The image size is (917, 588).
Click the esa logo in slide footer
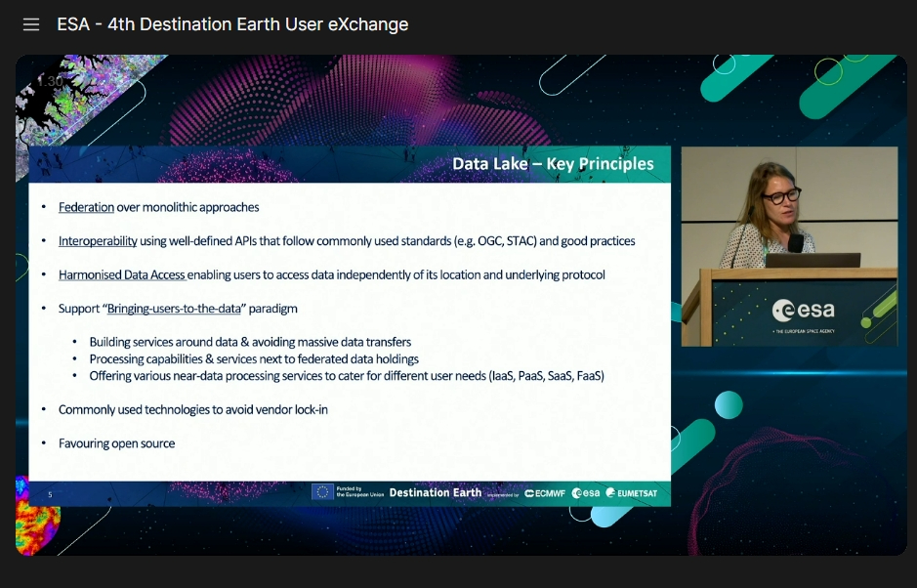pos(586,493)
